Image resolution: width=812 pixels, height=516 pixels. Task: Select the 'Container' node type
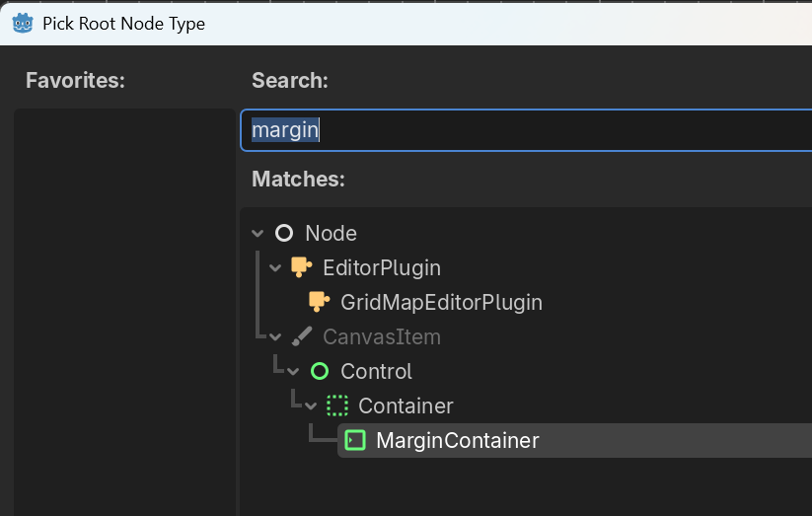point(406,406)
